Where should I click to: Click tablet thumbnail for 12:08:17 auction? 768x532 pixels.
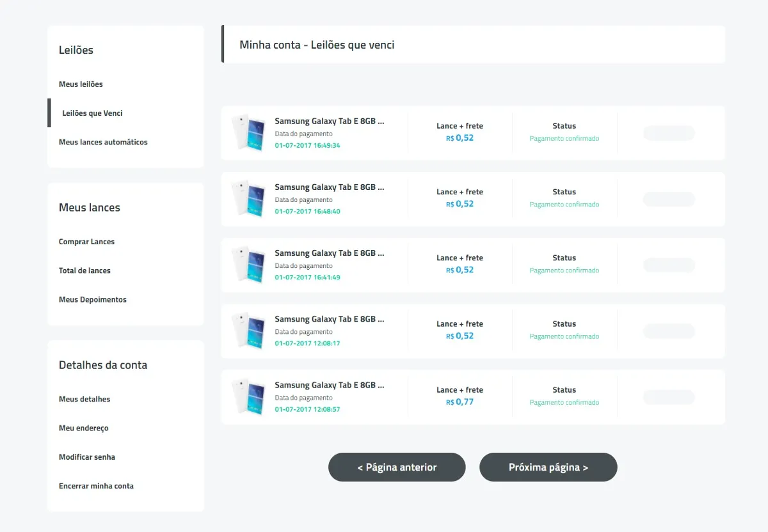coord(249,331)
